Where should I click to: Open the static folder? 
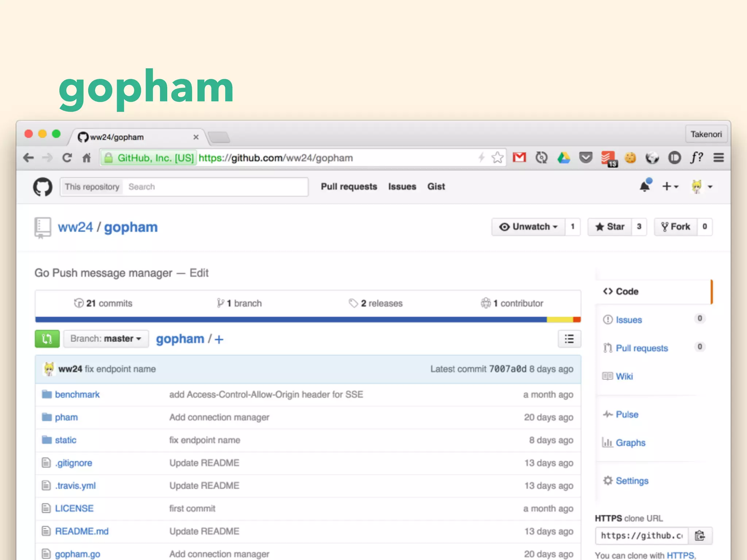[x=66, y=440]
